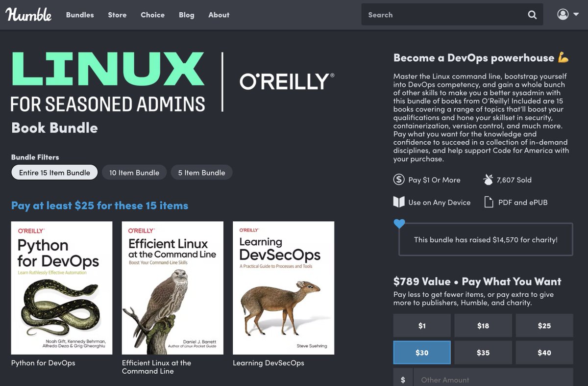Click Efficient Linux at the Command Line title
This screenshot has width=588, height=386.
pyautogui.click(x=156, y=367)
